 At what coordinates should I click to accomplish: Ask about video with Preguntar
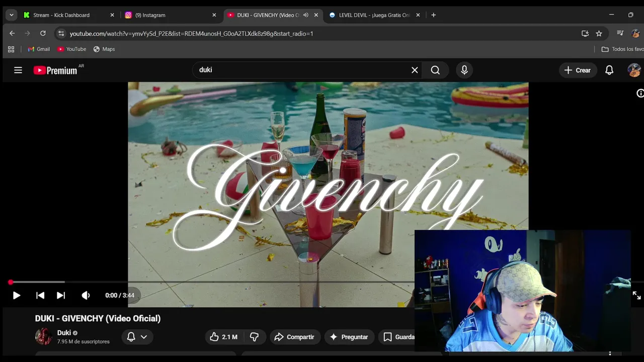pyautogui.click(x=349, y=337)
